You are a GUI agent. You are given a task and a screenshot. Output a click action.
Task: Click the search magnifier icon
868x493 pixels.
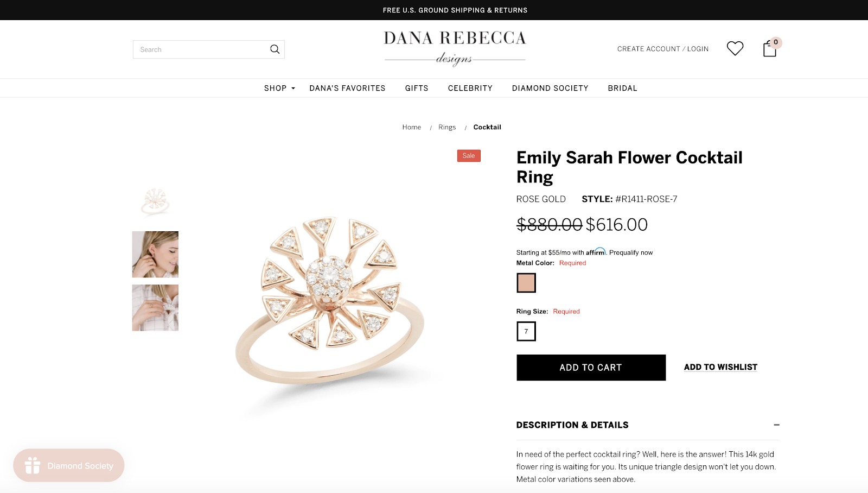pos(275,49)
